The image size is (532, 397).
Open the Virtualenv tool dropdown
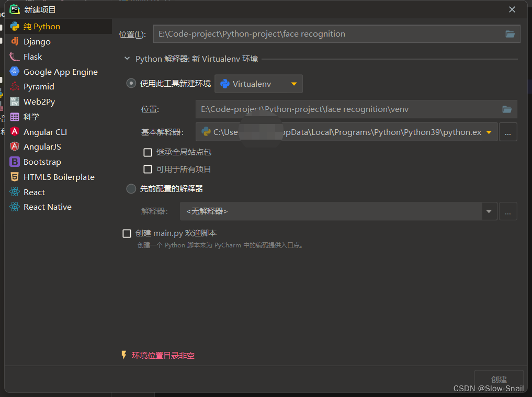pos(258,84)
